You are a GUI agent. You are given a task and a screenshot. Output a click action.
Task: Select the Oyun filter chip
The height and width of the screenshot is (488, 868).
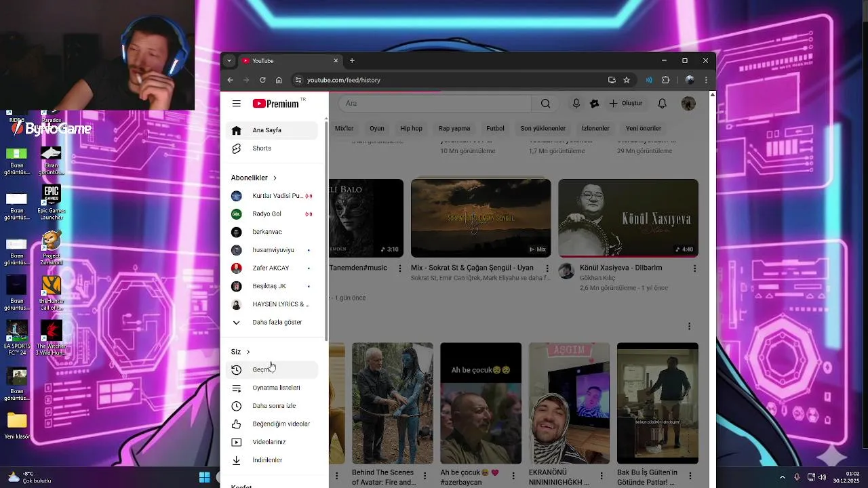[377, 128]
